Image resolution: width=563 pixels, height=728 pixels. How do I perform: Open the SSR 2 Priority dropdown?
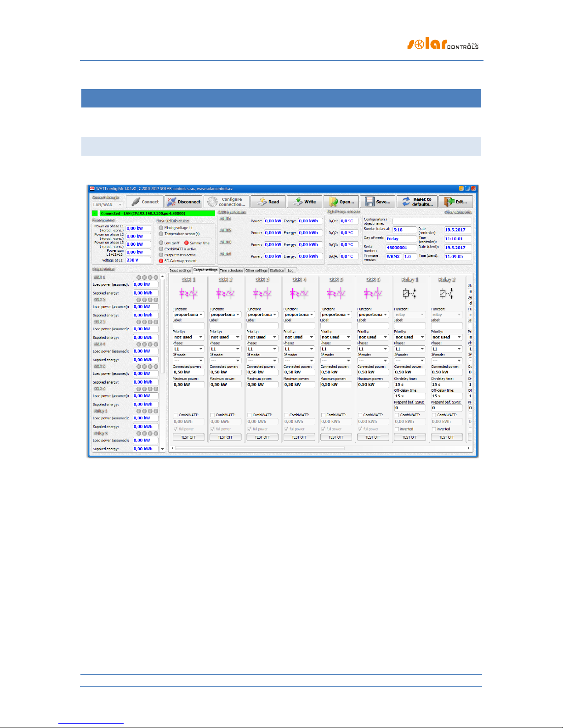tap(226, 337)
